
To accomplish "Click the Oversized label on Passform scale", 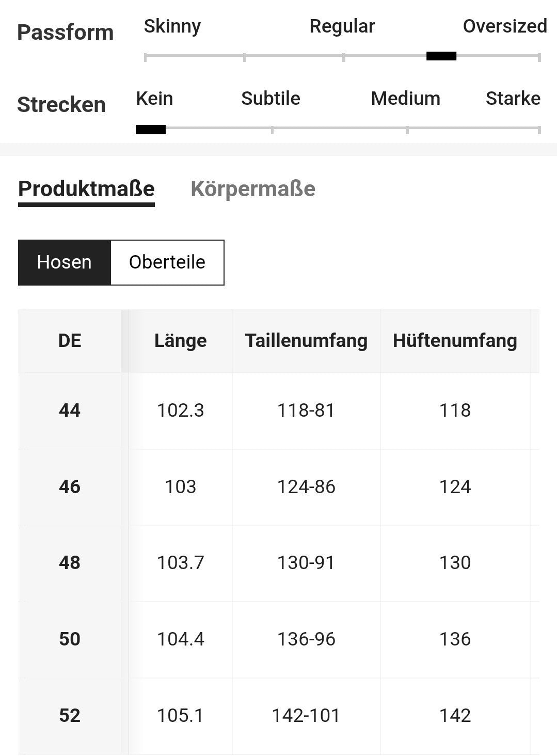I will (505, 26).
